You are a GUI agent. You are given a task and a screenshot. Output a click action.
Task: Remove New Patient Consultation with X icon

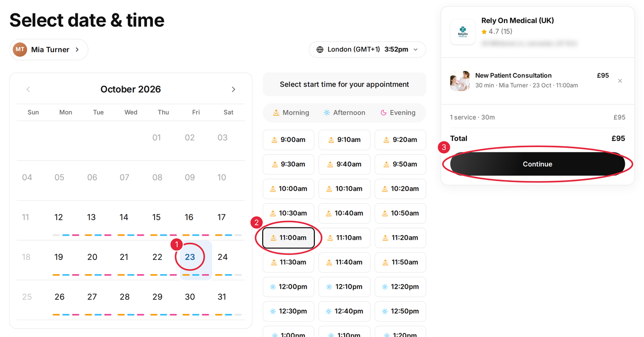coord(620,81)
